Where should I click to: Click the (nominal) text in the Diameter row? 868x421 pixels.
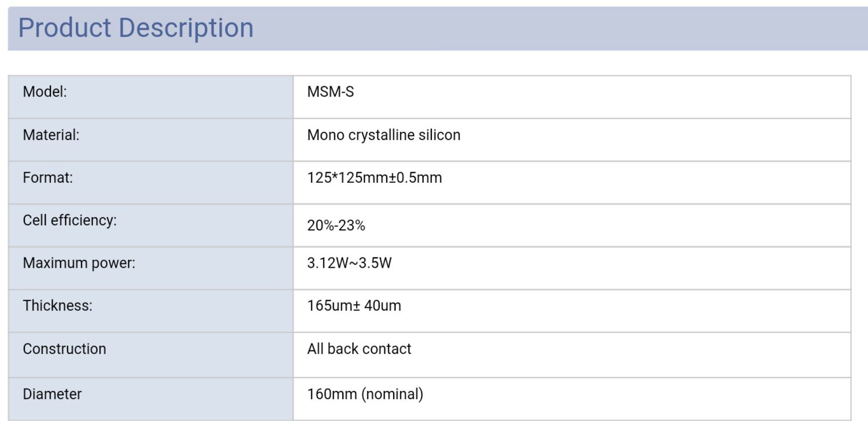tap(392, 394)
